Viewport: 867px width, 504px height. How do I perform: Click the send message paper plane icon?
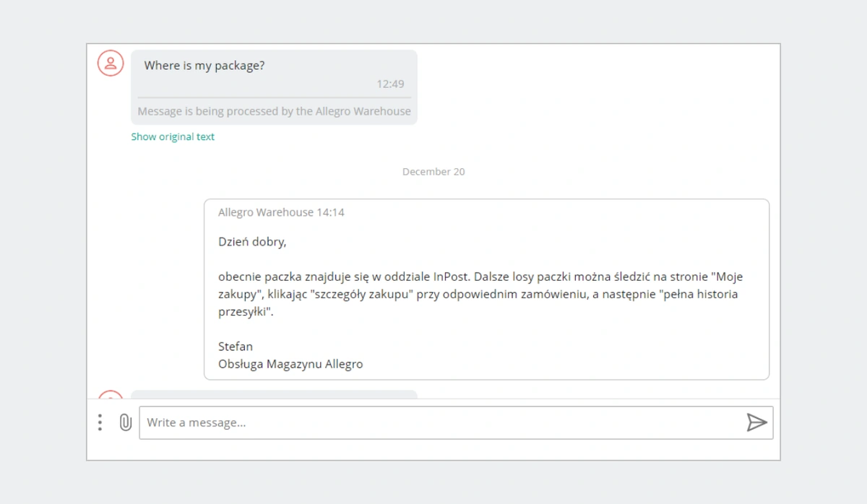pos(756,422)
